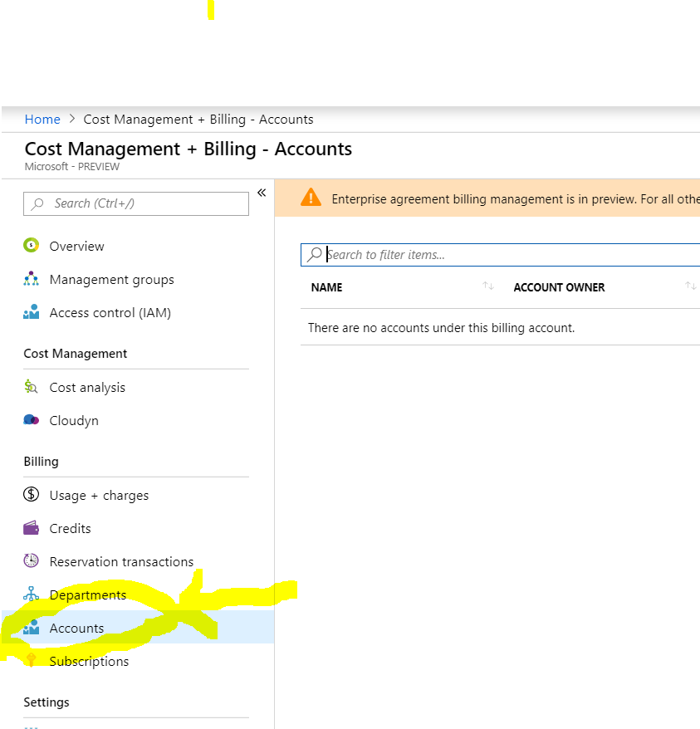Select the Accounts menu item

pos(138,628)
